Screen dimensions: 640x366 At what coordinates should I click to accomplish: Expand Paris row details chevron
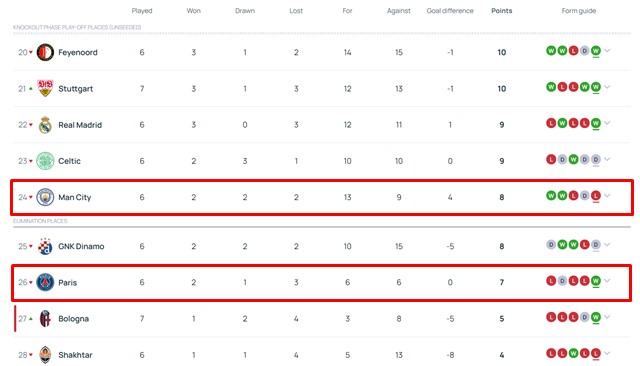tap(607, 281)
